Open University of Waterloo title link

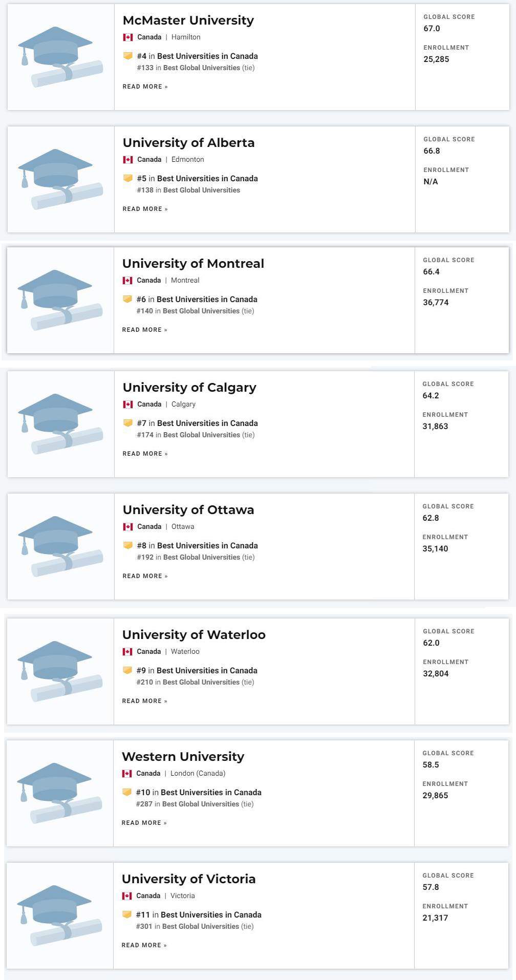193,635
